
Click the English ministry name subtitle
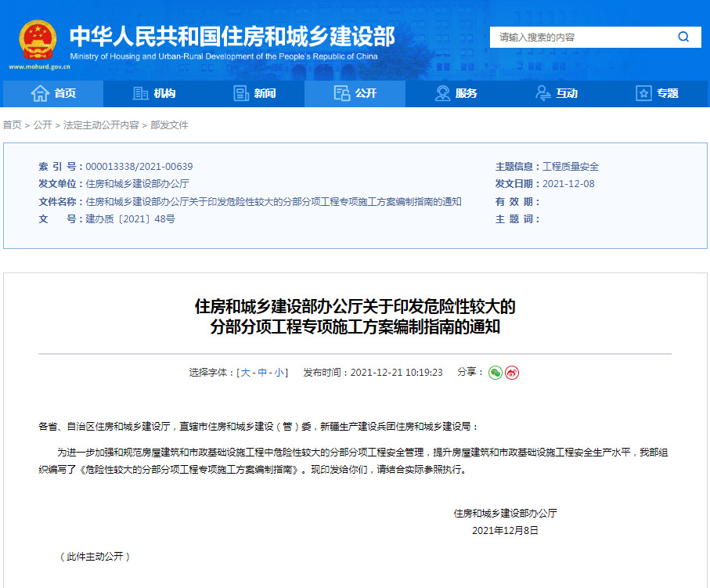click(x=224, y=56)
